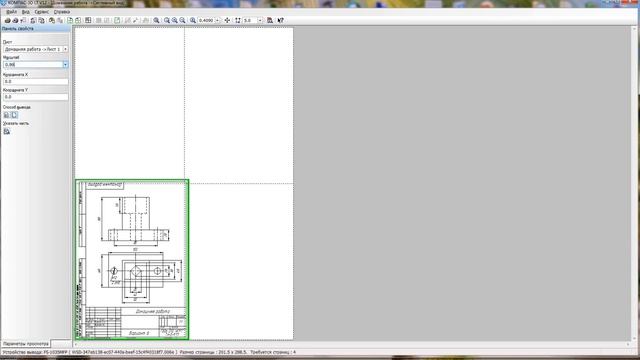Open the 0.4000 zoom scale dropdown
The image size is (640, 360).
point(217,20)
